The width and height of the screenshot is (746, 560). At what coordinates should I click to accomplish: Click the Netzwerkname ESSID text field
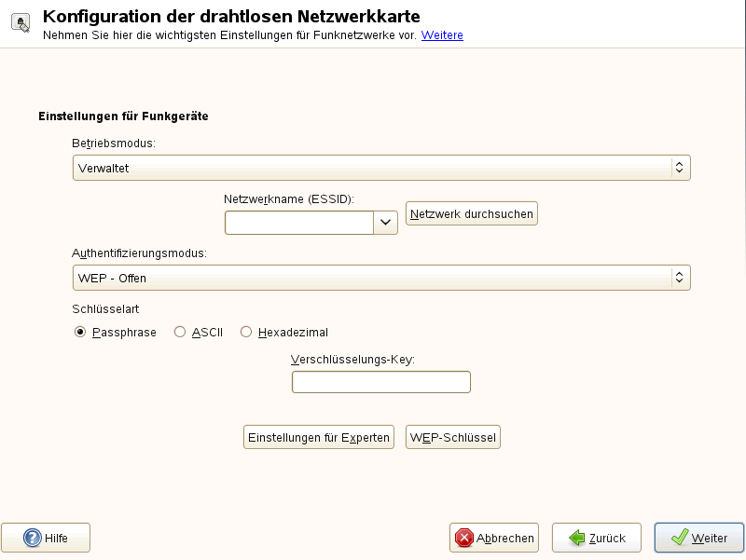click(x=298, y=222)
